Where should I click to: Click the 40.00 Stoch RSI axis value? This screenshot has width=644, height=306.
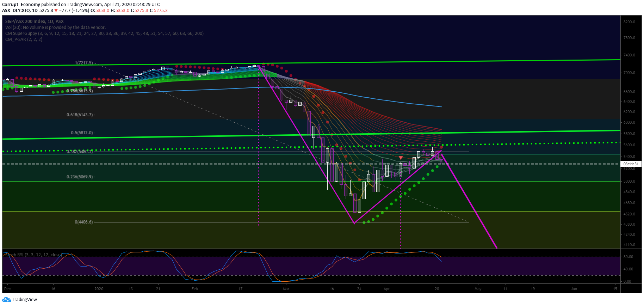[x=628, y=269]
